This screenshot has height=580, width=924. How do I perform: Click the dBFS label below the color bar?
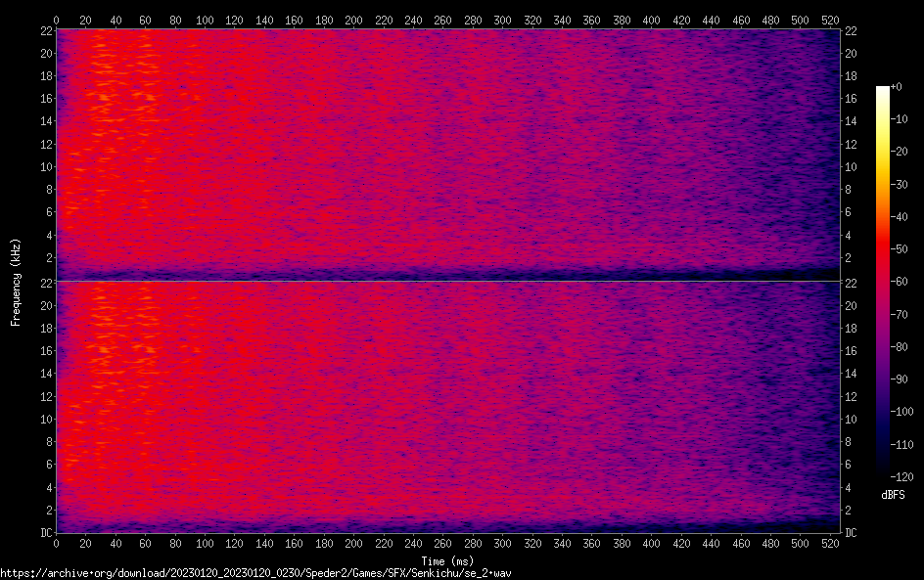click(x=893, y=496)
